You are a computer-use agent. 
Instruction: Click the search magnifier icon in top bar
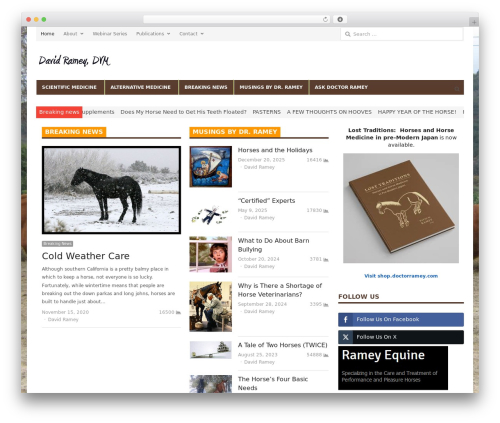[348, 34]
